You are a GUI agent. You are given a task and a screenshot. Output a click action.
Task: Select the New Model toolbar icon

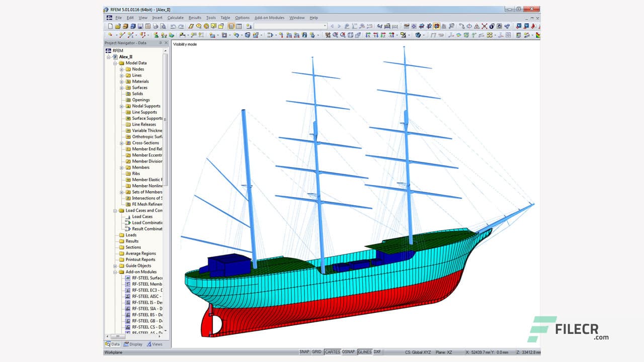111,26
